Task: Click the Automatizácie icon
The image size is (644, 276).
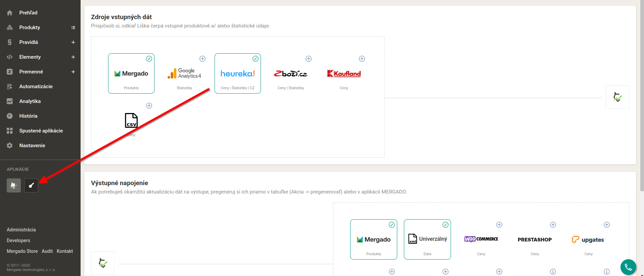Action: point(9,87)
